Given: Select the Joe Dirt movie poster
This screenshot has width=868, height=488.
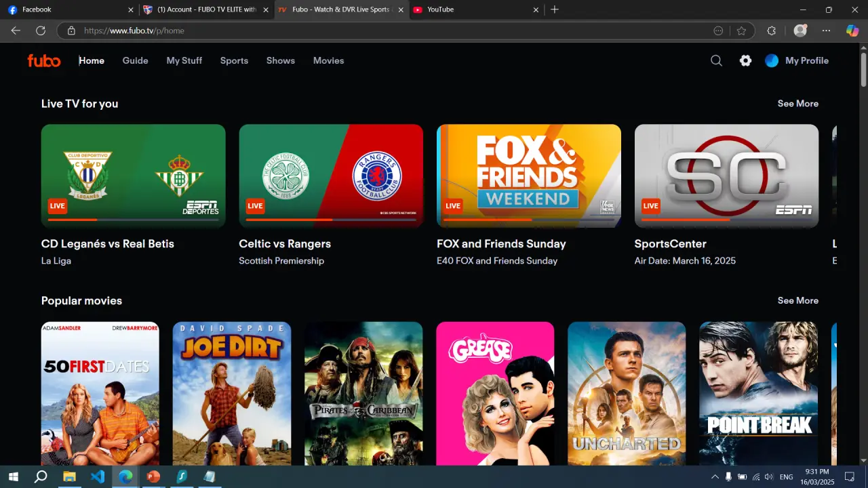Looking at the screenshot, I should coord(232,394).
